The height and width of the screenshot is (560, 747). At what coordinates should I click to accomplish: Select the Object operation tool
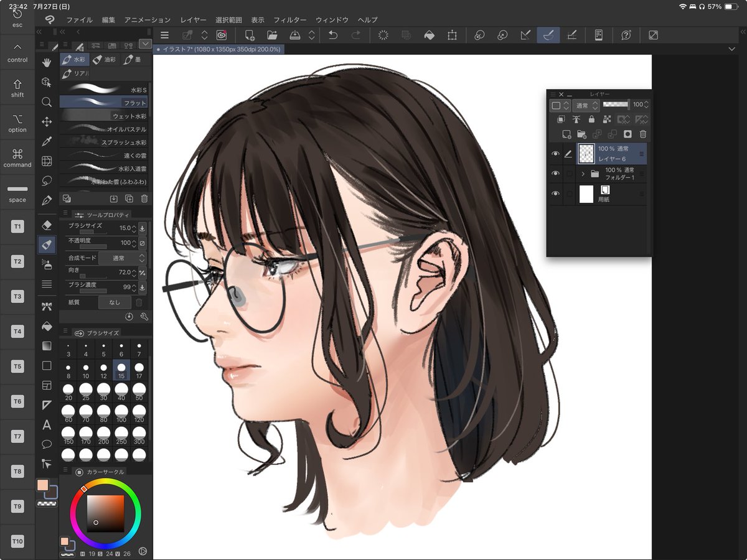47,82
